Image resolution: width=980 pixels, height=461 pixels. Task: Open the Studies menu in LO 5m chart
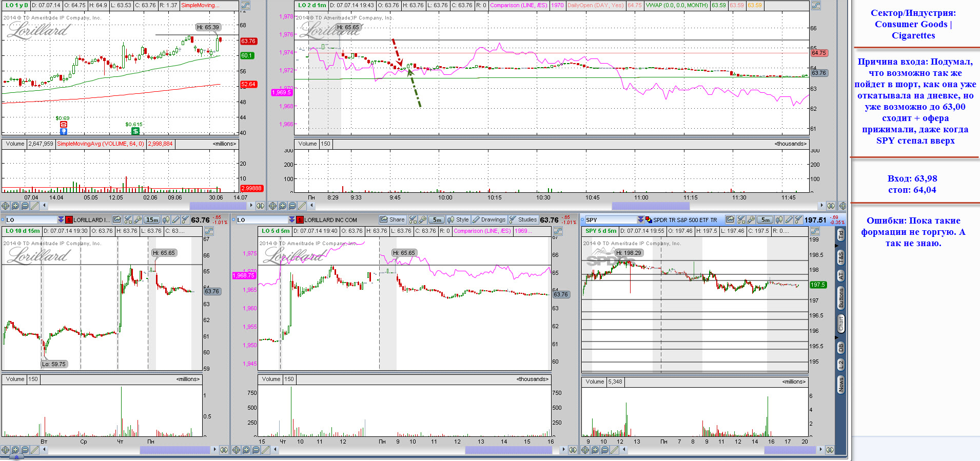point(523,219)
